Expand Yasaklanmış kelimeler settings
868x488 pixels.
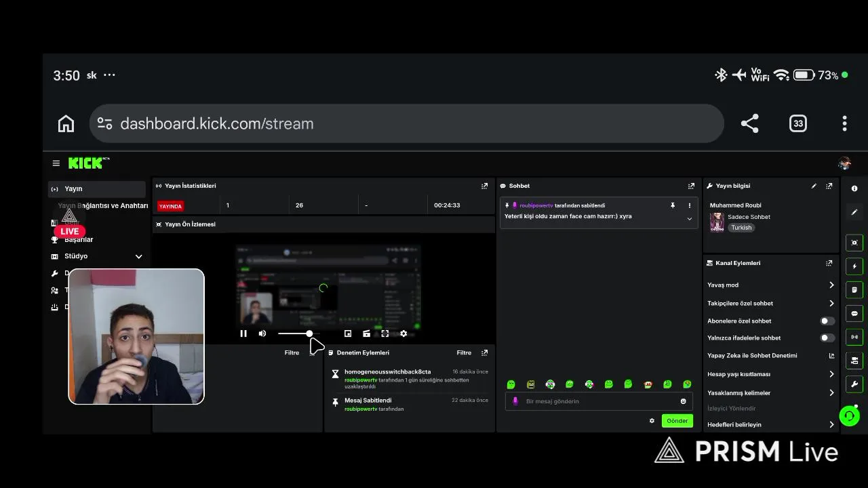pyautogui.click(x=831, y=392)
